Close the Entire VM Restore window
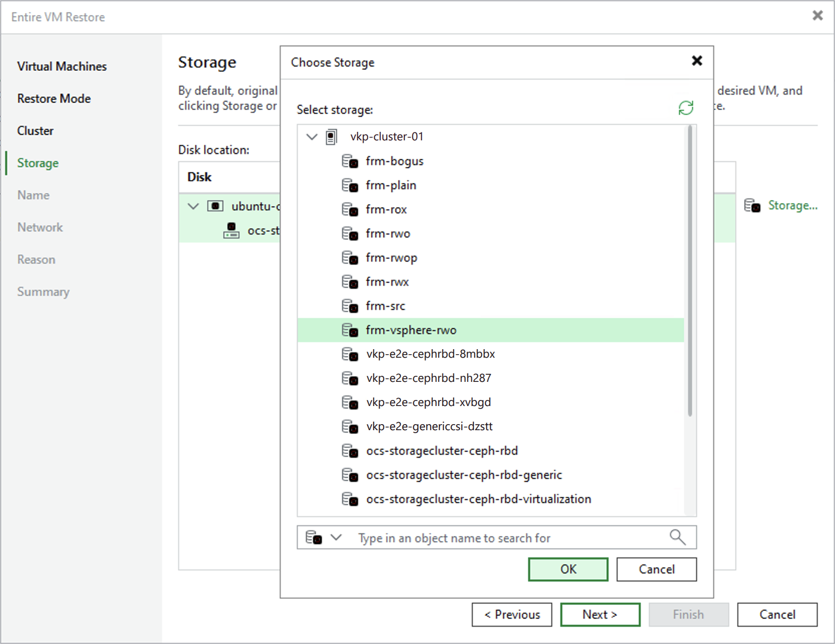This screenshot has width=835, height=644. pyautogui.click(x=817, y=16)
